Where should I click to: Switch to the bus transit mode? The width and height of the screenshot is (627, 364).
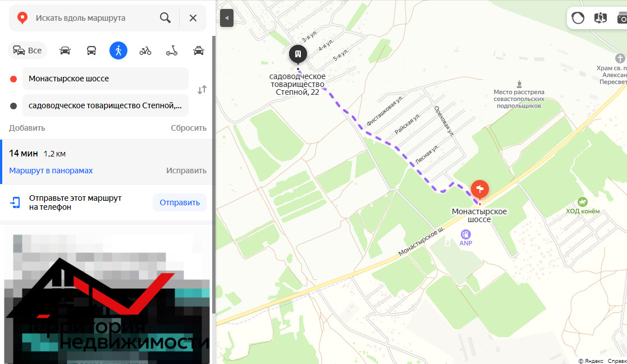tap(91, 50)
